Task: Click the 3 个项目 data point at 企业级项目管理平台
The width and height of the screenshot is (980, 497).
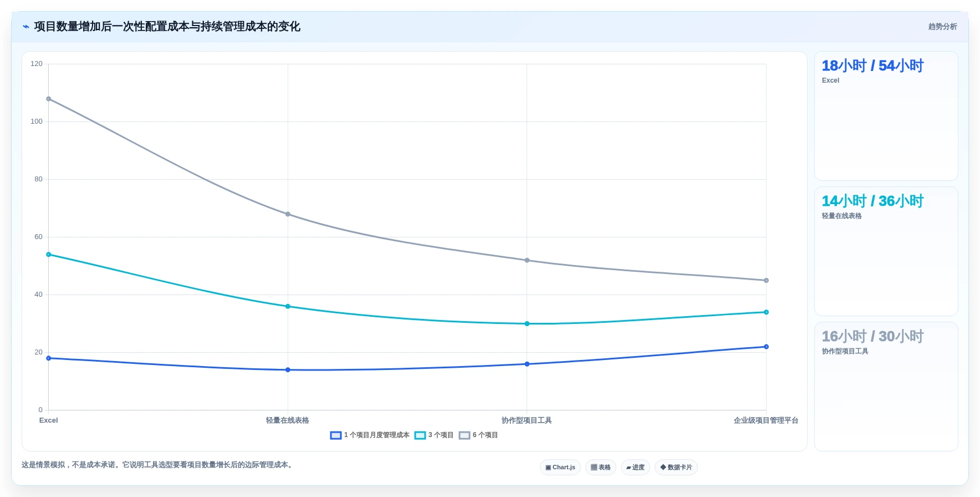Action: point(766,312)
